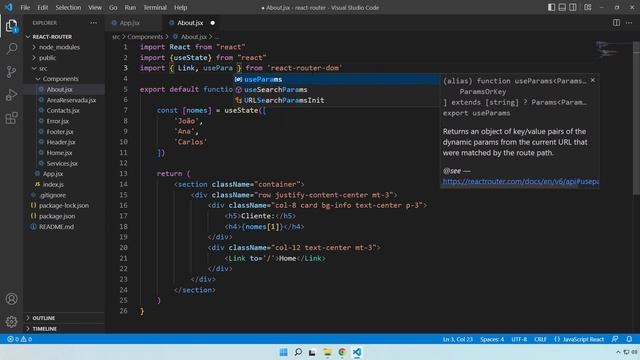Open AreaReservada.jsx in explorer
640x360 pixels.
pyautogui.click(x=71, y=100)
